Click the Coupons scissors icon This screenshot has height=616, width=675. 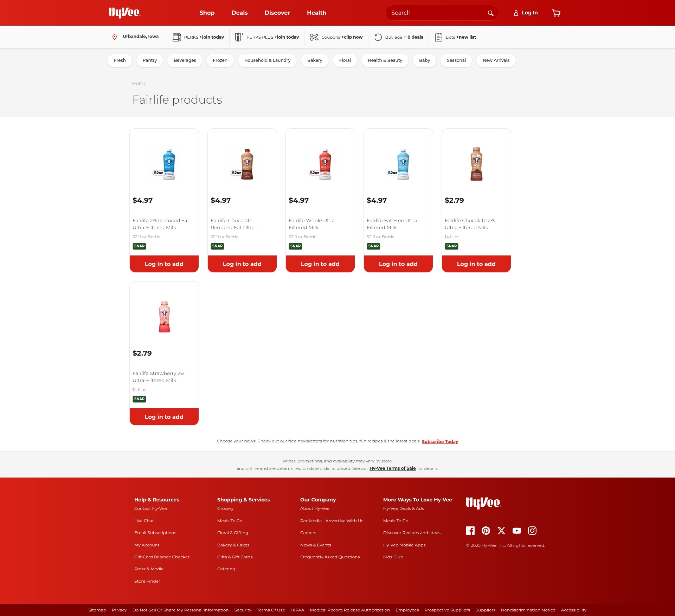point(314,37)
